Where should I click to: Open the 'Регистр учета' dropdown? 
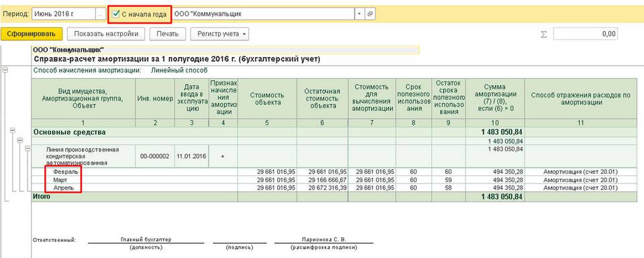(x=219, y=34)
